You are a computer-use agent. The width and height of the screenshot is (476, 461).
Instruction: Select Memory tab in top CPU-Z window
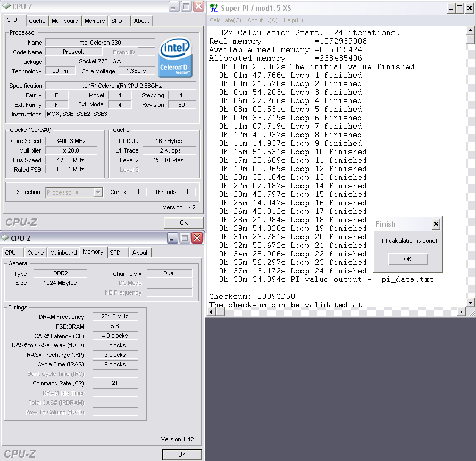click(95, 21)
